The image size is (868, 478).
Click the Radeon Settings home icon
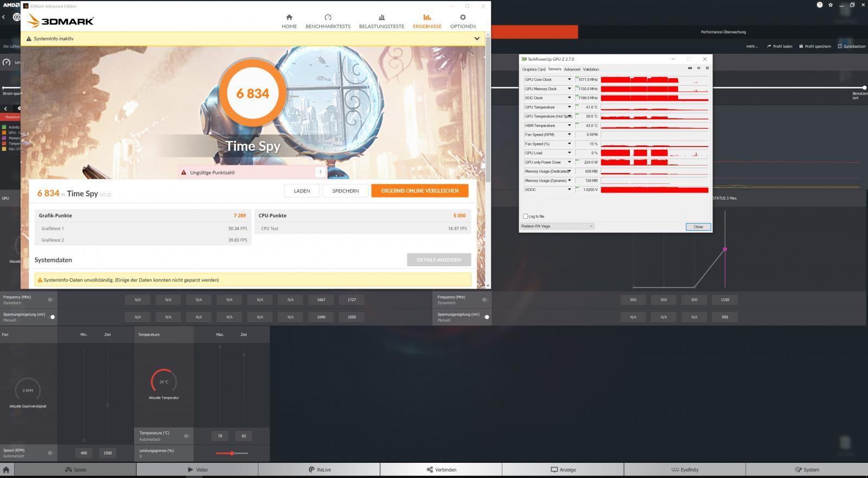tap(6, 470)
